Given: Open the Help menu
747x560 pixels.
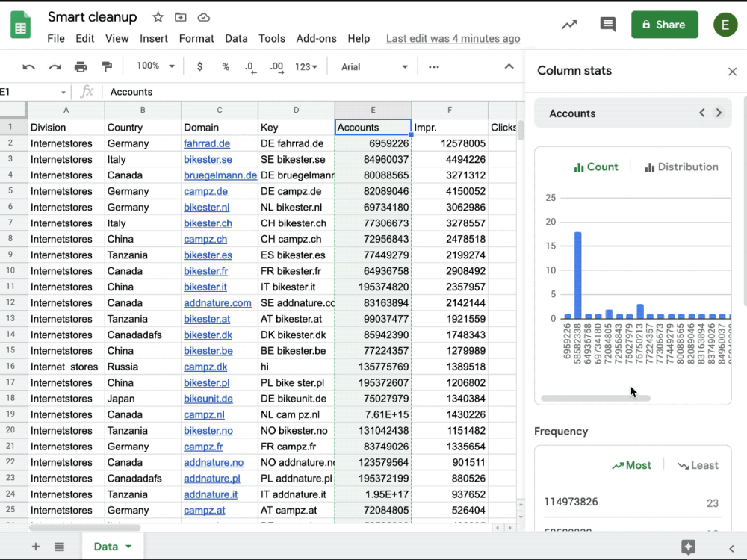Looking at the screenshot, I should (x=359, y=39).
